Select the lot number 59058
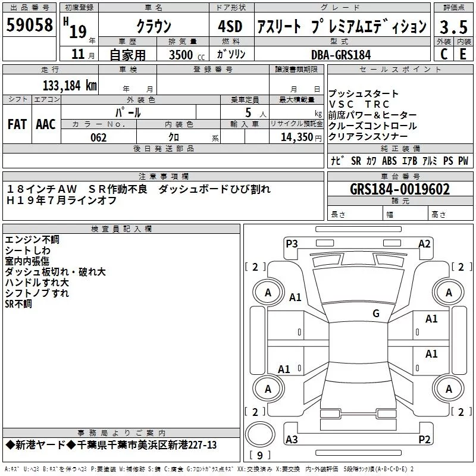This screenshot has height=476, width=476. coord(29,25)
